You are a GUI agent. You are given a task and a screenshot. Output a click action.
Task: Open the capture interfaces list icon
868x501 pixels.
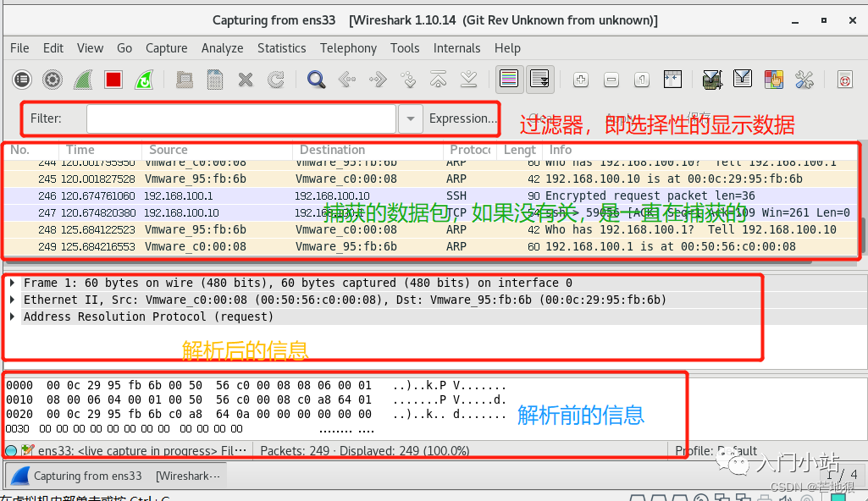(22, 80)
